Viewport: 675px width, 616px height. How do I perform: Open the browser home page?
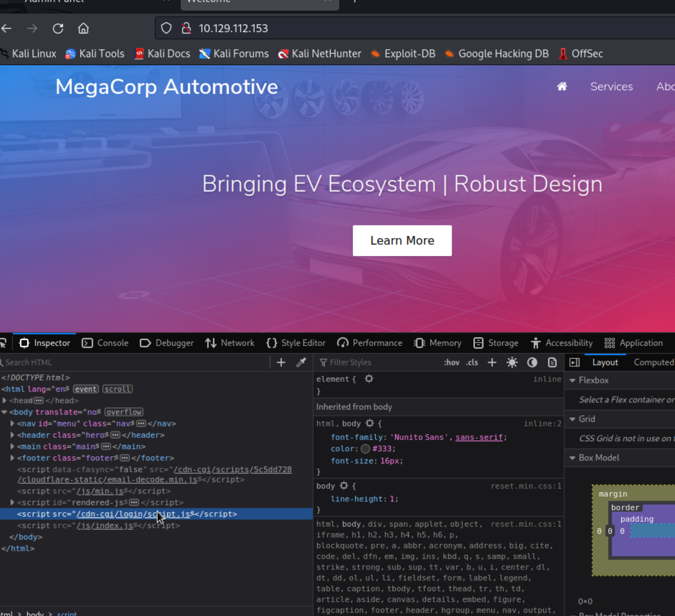83,28
